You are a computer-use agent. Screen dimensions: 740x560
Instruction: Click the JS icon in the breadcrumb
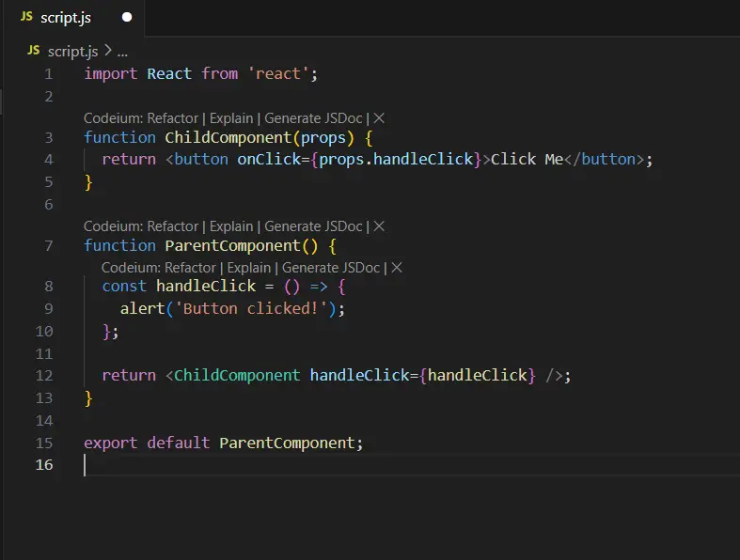[x=34, y=50]
